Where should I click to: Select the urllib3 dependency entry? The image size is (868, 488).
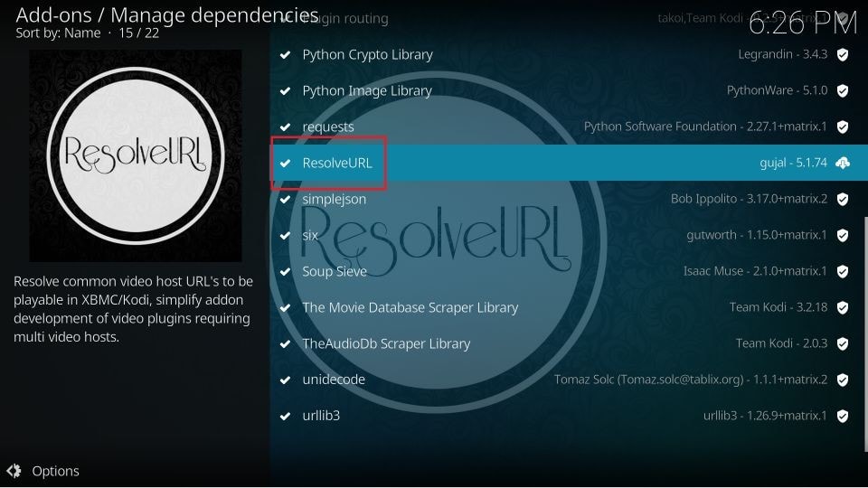tap(569, 416)
